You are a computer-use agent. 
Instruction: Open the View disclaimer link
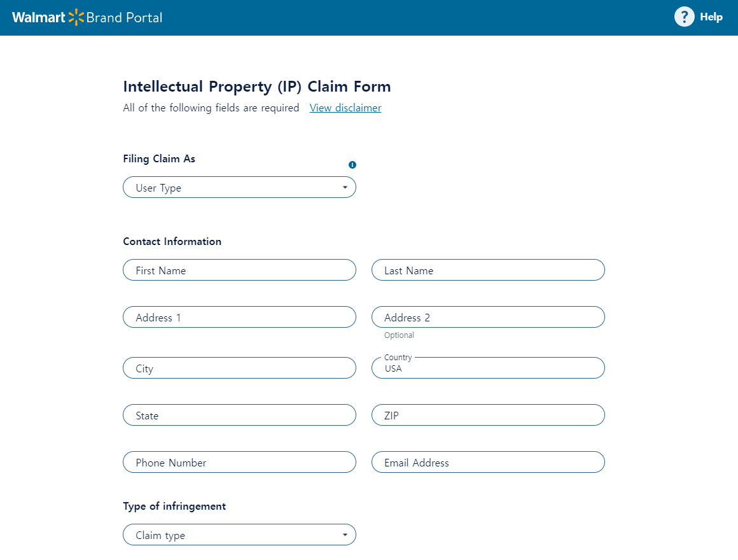click(x=345, y=108)
